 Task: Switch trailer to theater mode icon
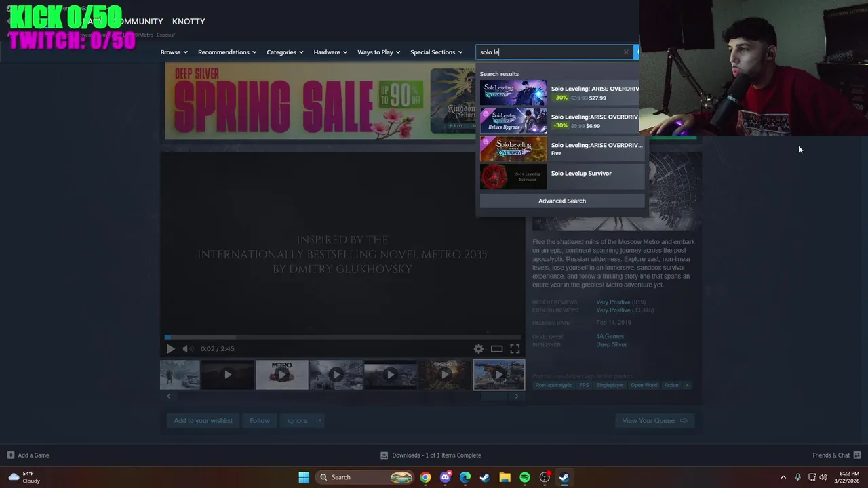(496, 348)
